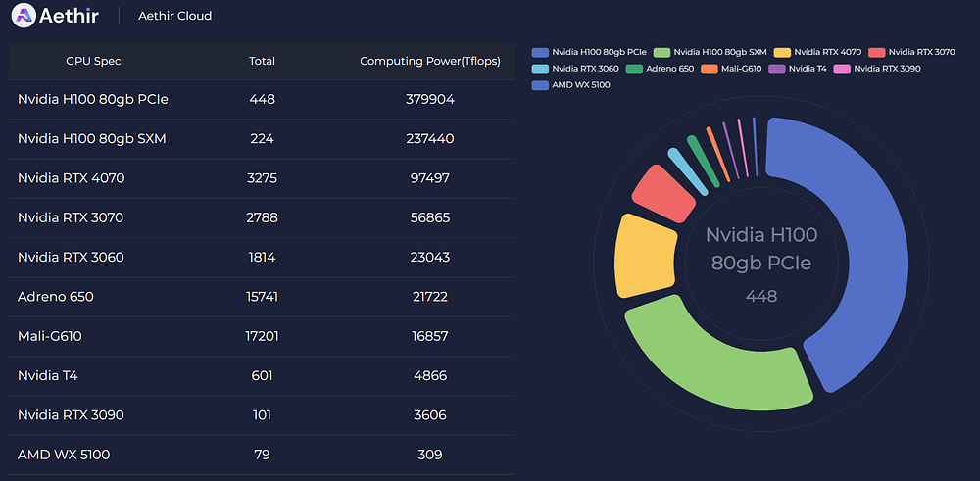This screenshot has height=481, width=980.
Task: Toggle Adreno 650 legend entry
Action: coord(660,69)
